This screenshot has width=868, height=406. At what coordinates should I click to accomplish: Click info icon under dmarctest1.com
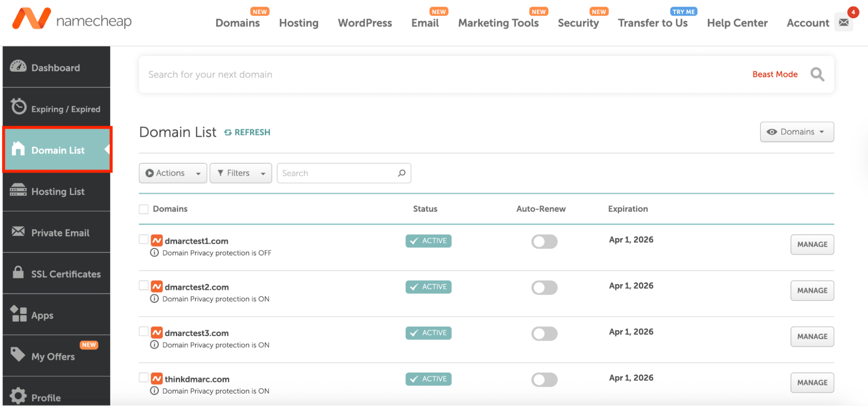point(154,253)
